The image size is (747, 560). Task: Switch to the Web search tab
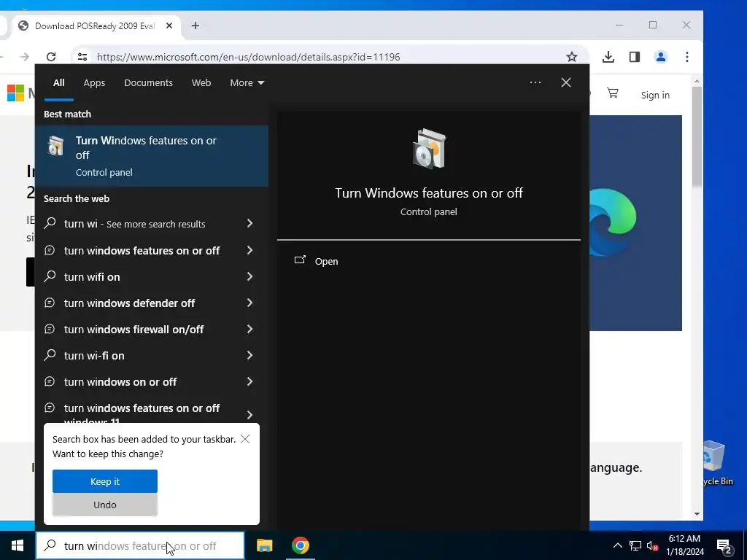tap(201, 83)
